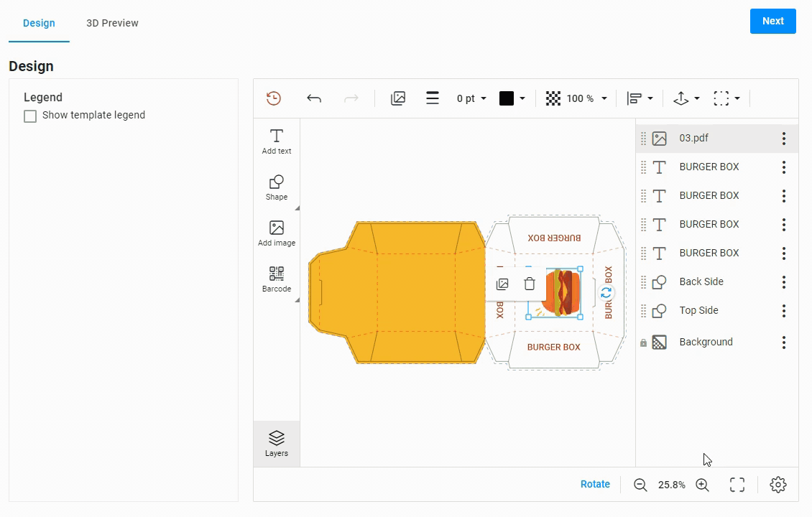
Task: Click the checkerboard opacity icon
Action: coord(553,98)
